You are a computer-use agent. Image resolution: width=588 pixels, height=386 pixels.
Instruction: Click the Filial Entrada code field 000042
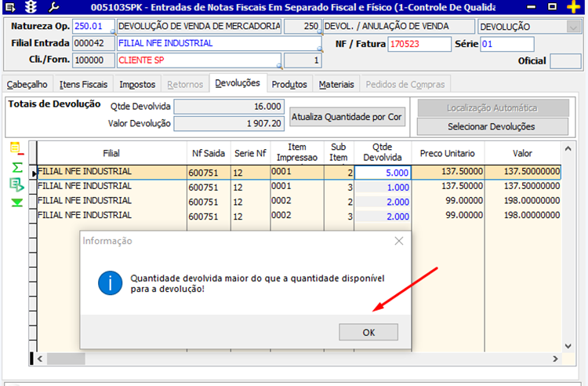[93, 43]
